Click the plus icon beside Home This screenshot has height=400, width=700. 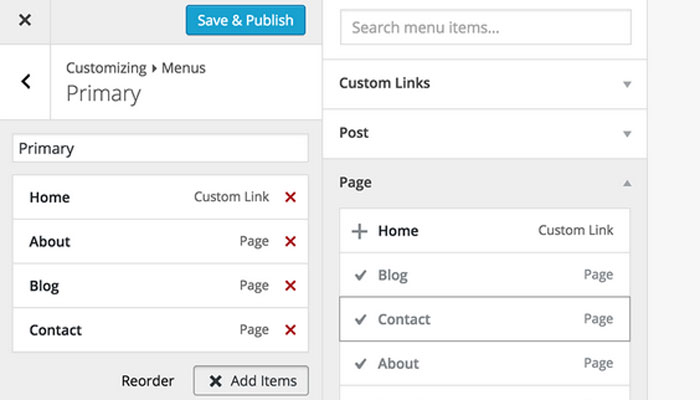click(x=360, y=231)
